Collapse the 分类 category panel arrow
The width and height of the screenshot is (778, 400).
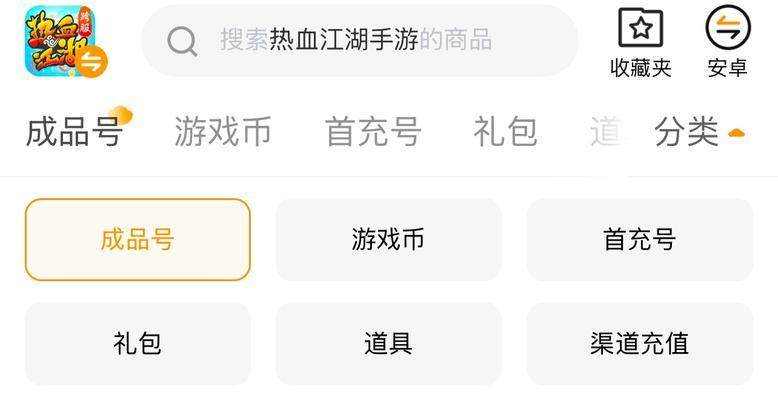pos(736,133)
